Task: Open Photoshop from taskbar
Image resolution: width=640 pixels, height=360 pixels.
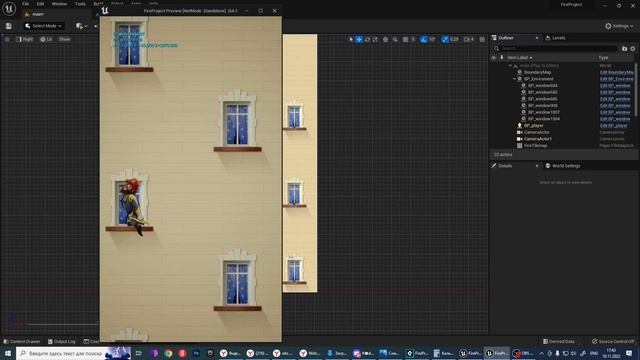Action: point(196,353)
